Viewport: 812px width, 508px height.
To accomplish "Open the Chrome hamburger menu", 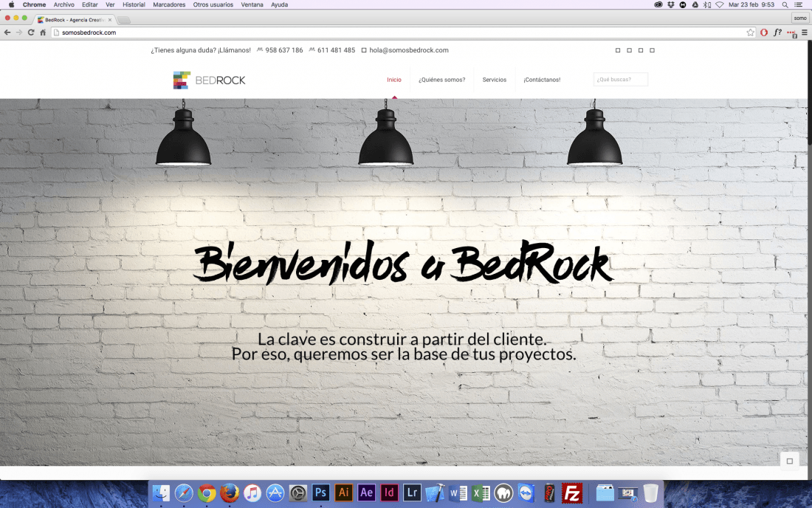I will pos(804,32).
